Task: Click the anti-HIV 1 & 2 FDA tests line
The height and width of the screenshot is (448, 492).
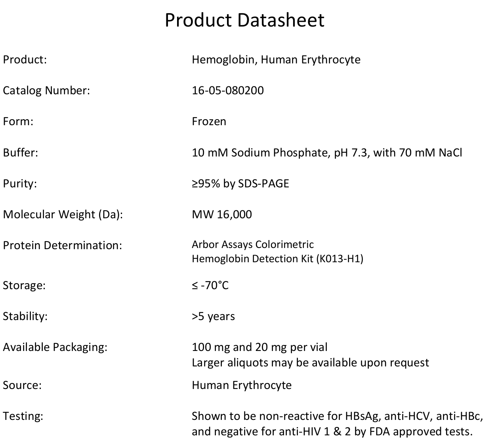Action: [332, 431]
